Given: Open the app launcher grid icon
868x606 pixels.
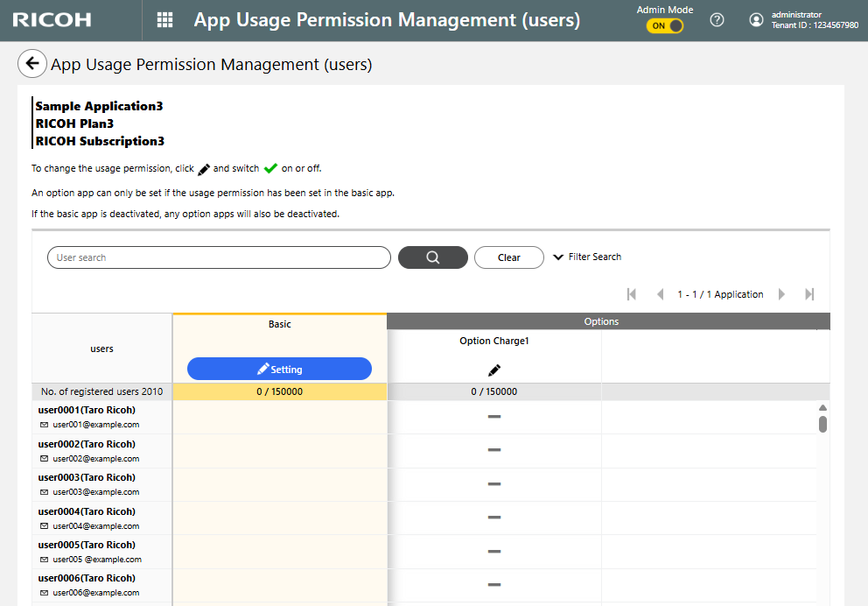Looking at the screenshot, I should click(x=164, y=20).
